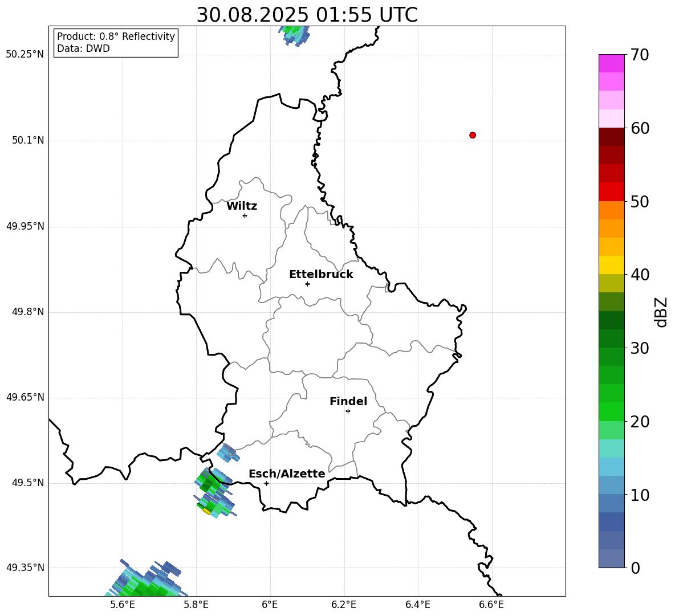Image resolution: width=675 pixels, height=616 pixels.
Task: Click the 6.2°E longitude label
Action: [x=344, y=605]
